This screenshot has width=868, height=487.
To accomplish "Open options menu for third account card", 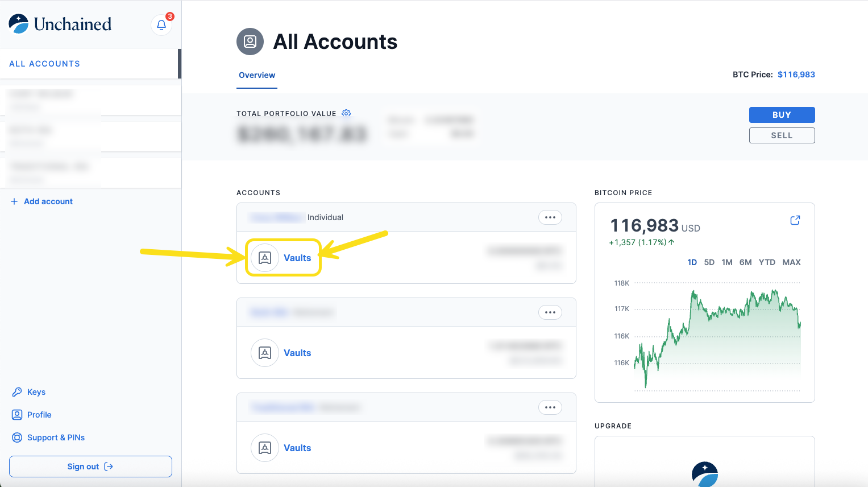I will tap(550, 407).
